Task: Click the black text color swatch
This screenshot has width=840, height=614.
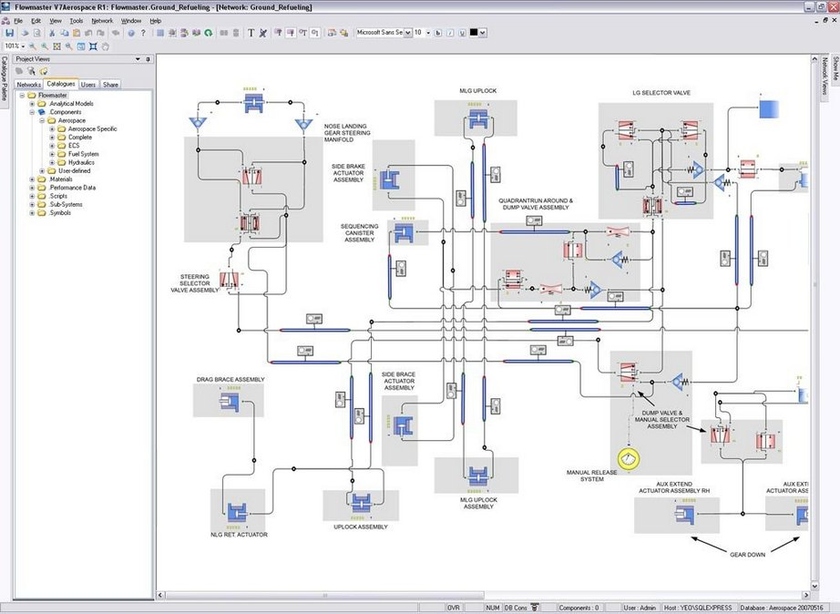Action: pyautogui.click(x=474, y=33)
